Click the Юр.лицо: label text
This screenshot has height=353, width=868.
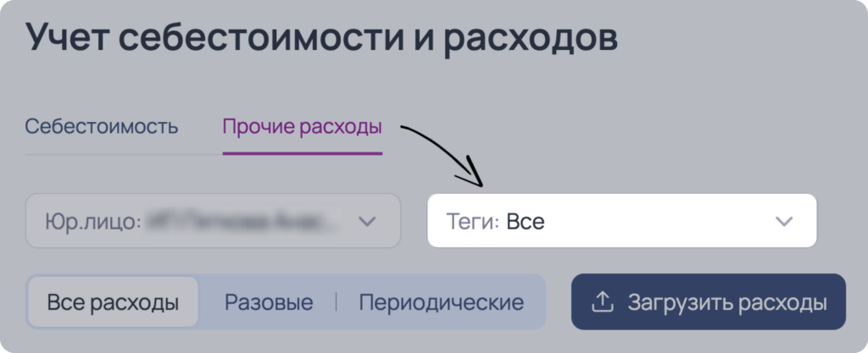(x=93, y=222)
